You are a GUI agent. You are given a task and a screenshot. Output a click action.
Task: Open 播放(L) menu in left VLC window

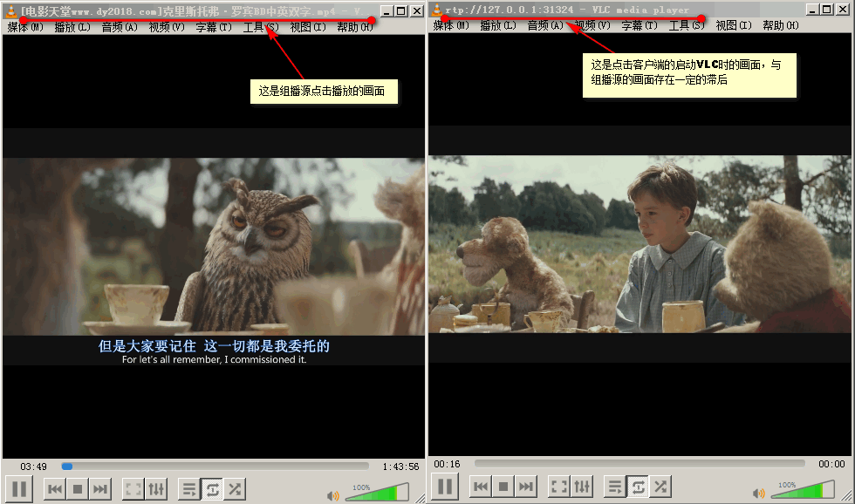(72, 27)
